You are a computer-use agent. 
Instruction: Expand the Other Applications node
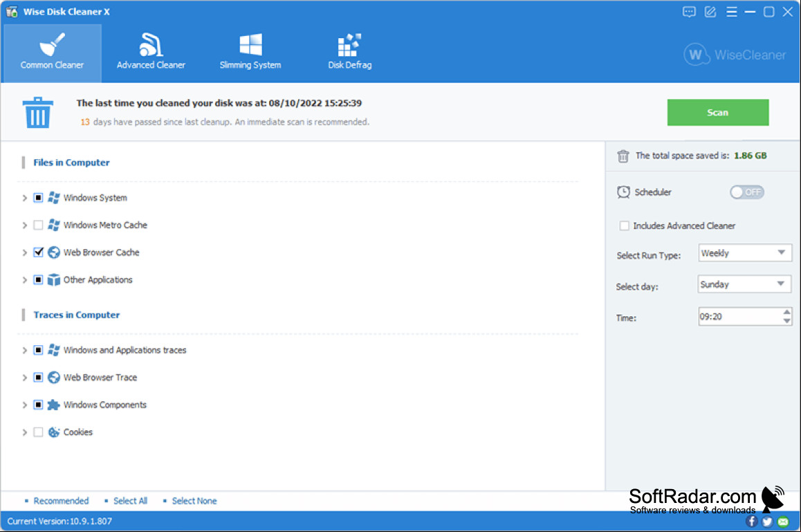24,280
